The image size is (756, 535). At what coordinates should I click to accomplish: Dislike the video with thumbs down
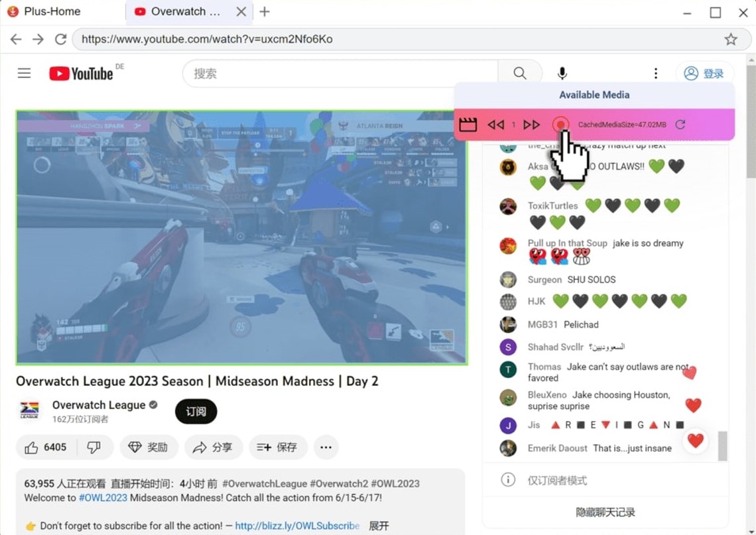pos(94,447)
